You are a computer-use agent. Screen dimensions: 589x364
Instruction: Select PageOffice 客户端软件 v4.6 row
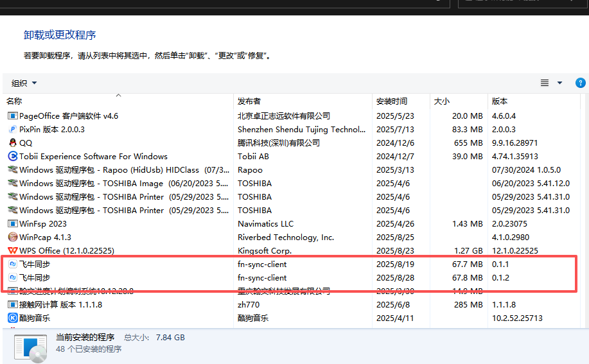point(69,116)
